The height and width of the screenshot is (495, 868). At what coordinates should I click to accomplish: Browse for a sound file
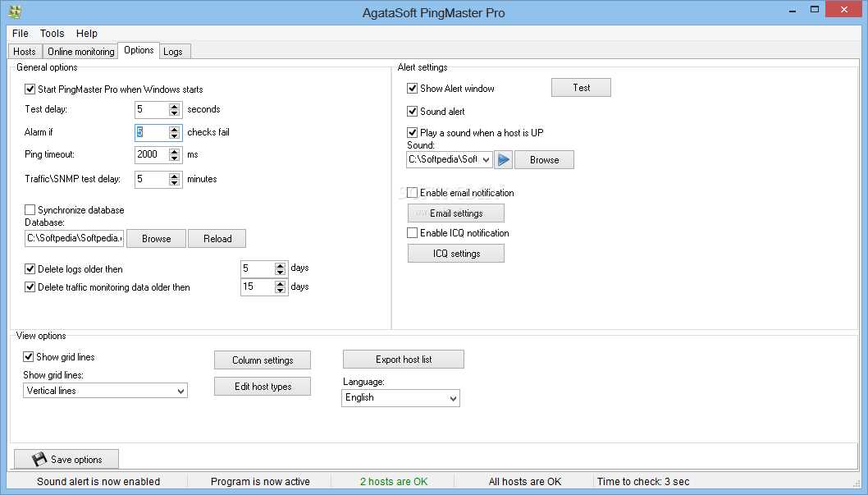tap(544, 160)
